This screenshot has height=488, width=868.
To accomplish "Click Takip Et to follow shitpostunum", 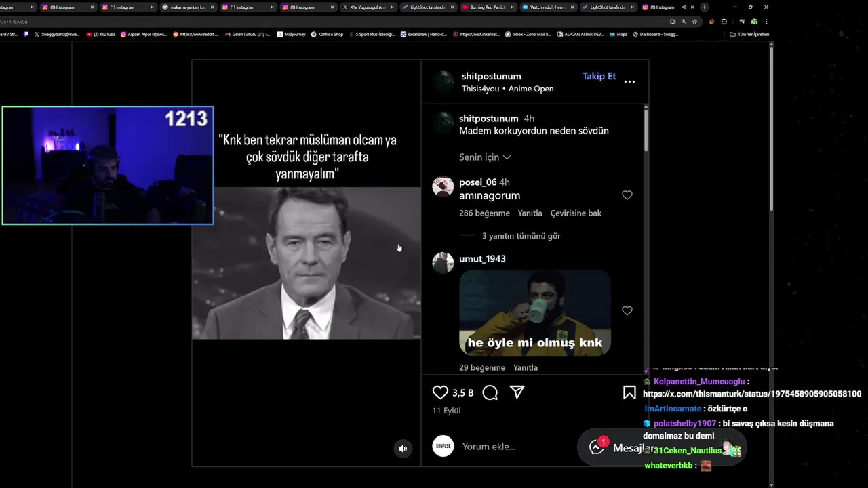I will click(599, 76).
